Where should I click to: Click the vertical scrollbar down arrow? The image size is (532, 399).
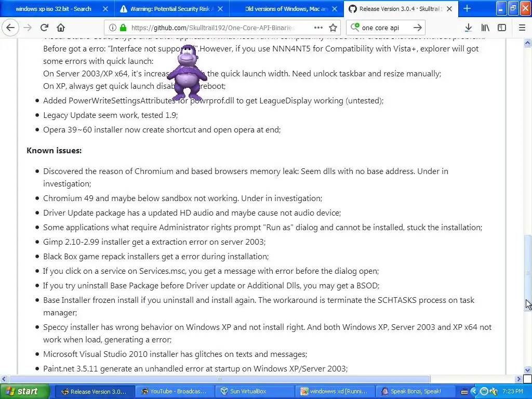coord(528,370)
